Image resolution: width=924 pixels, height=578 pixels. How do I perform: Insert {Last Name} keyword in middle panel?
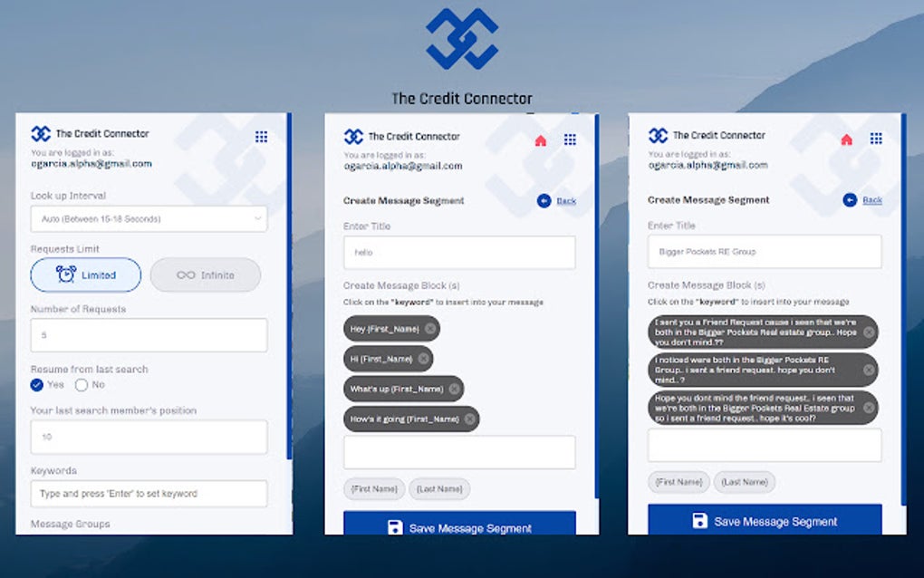(x=439, y=488)
